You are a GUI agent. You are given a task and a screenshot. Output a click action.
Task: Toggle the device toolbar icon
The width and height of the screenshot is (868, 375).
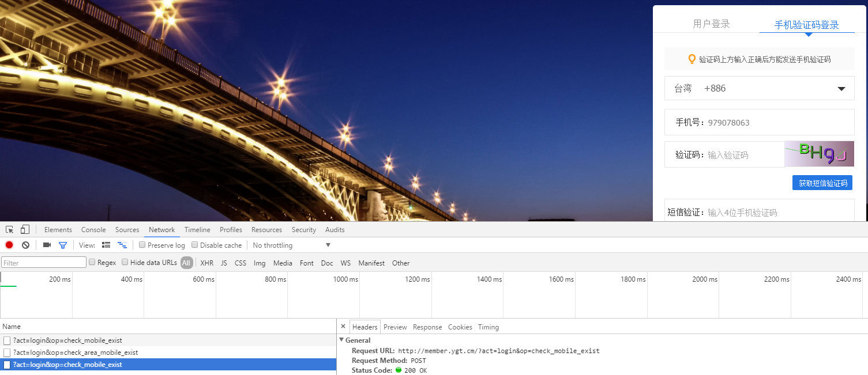[25, 230]
